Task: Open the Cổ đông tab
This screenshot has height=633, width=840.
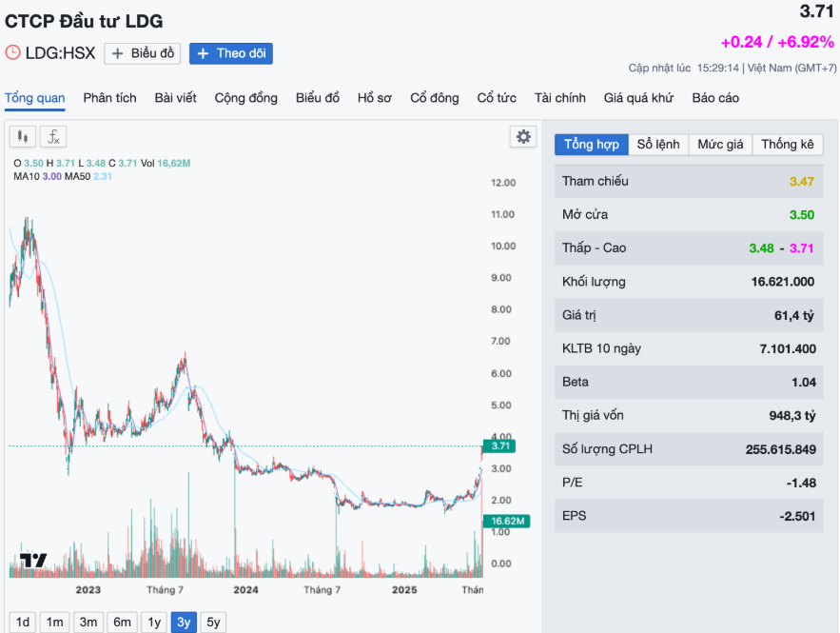Action: (x=435, y=98)
